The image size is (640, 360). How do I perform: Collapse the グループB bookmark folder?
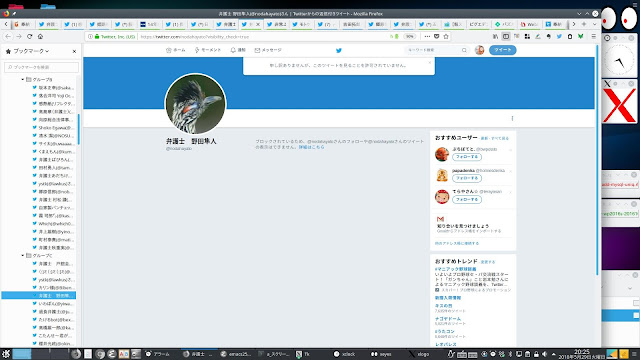(22, 80)
